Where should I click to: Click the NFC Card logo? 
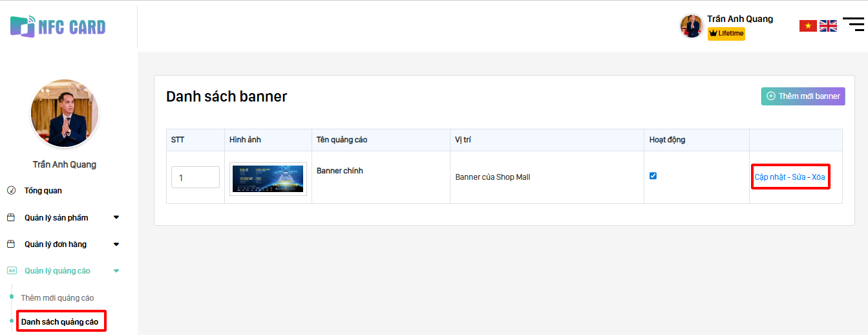point(58,27)
